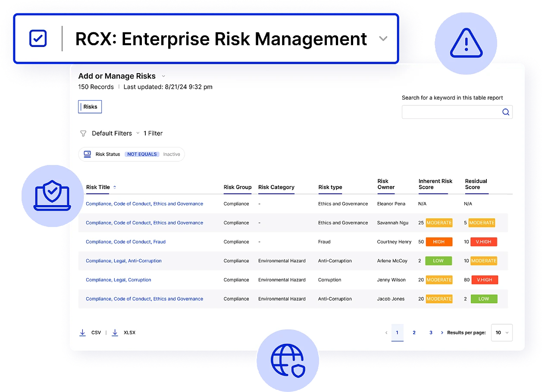
Task: Click the search magnifier icon
Action: pyautogui.click(x=506, y=112)
